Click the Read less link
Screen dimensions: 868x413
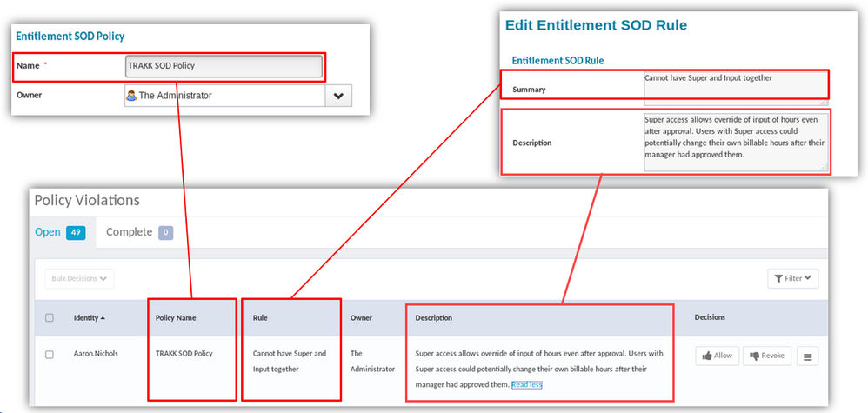tap(526, 384)
